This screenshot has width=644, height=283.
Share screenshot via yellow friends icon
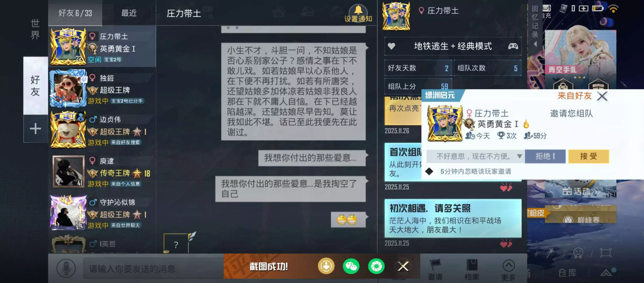[326, 266]
